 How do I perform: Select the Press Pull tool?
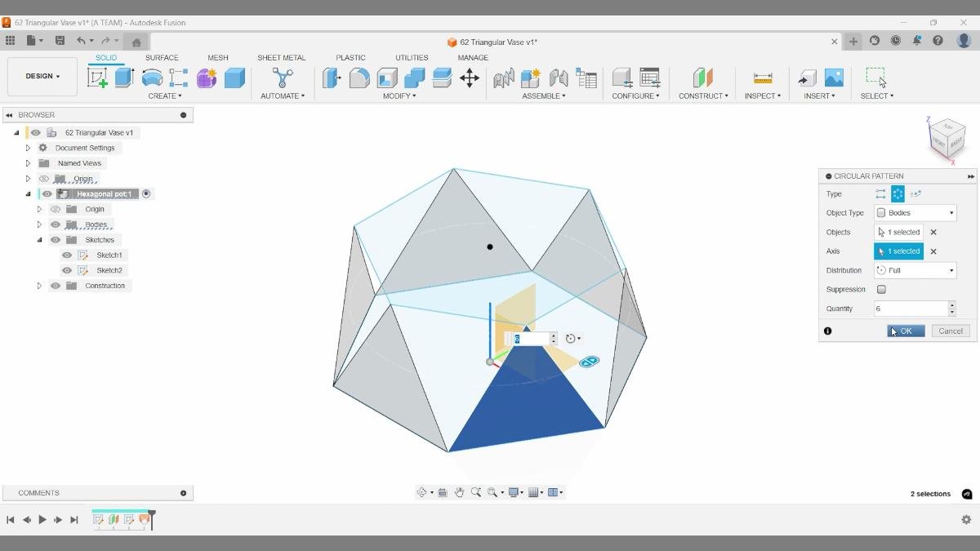pyautogui.click(x=332, y=78)
